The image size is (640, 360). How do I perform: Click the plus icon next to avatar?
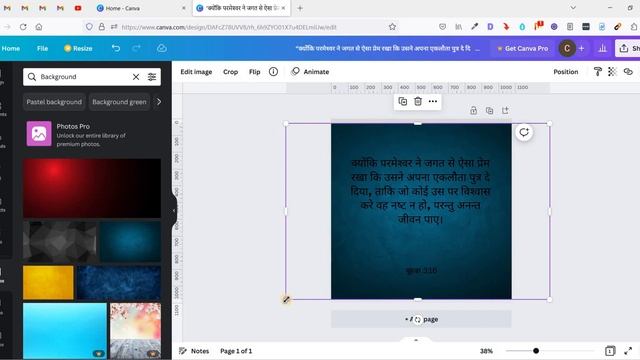[x=582, y=48]
